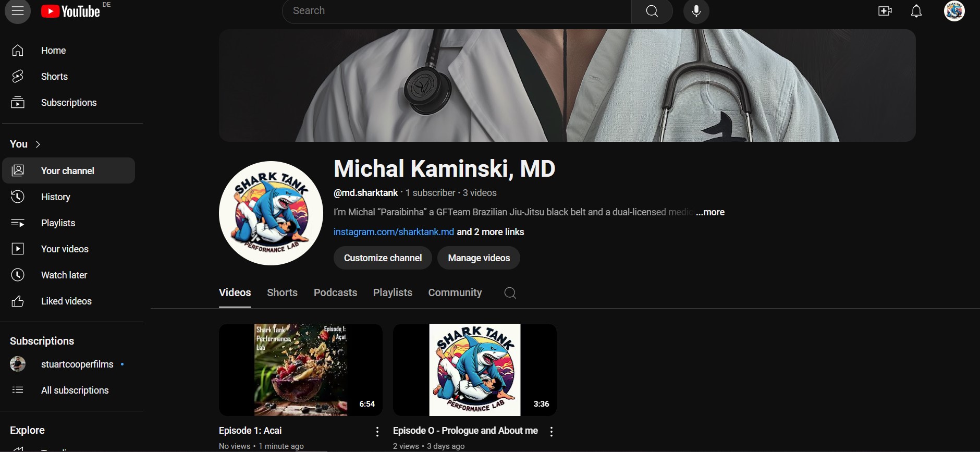Click the @md.sharktank handle
Image resolution: width=980 pixels, height=452 pixels.
coord(365,193)
